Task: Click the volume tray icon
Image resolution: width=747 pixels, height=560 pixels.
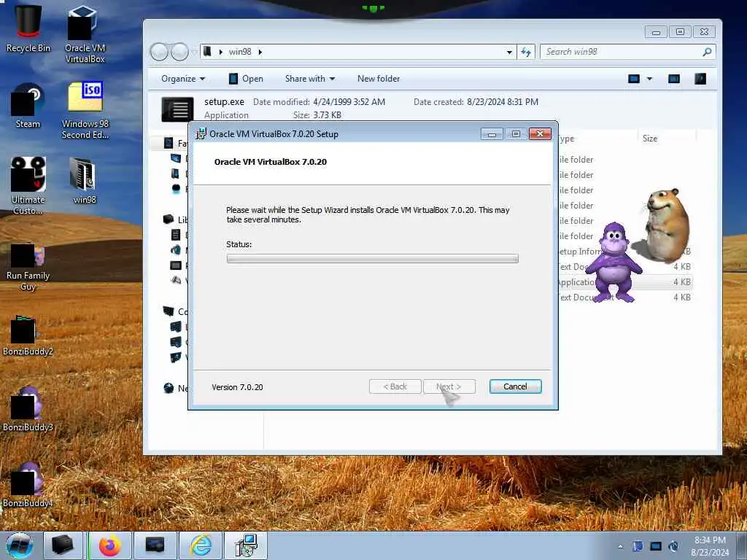Action: click(x=673, y=546)
